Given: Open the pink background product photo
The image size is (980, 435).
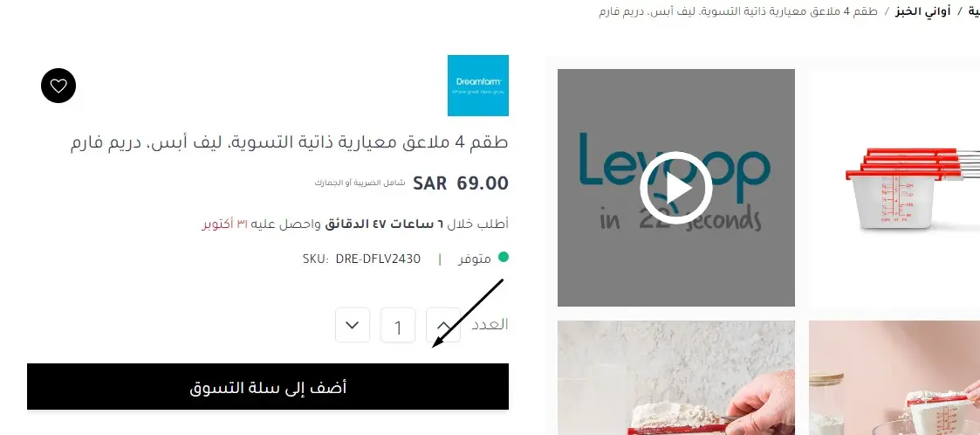Looking at the screenshot, I should [894, 378].
